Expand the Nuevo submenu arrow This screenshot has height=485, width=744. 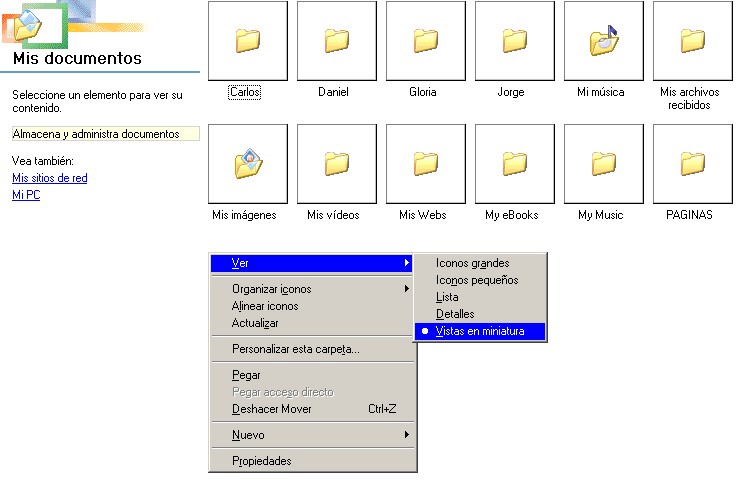pyautogui.click(x=407, y=435)
